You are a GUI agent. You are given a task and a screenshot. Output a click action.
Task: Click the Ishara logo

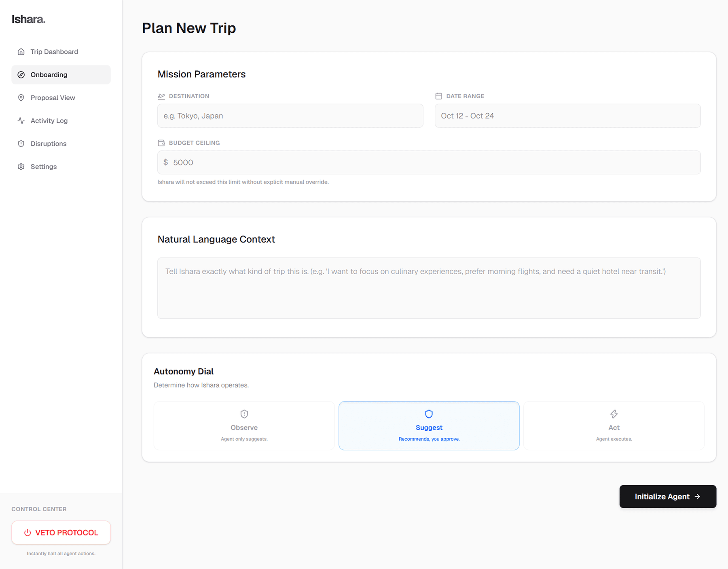[x=28, y=19]
